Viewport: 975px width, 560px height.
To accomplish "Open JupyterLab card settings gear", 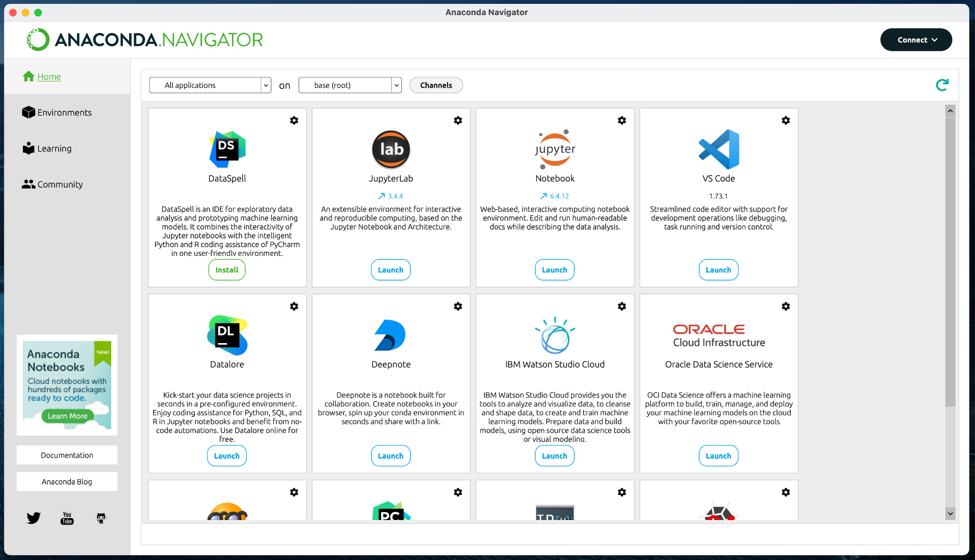I will click(458, 120).
